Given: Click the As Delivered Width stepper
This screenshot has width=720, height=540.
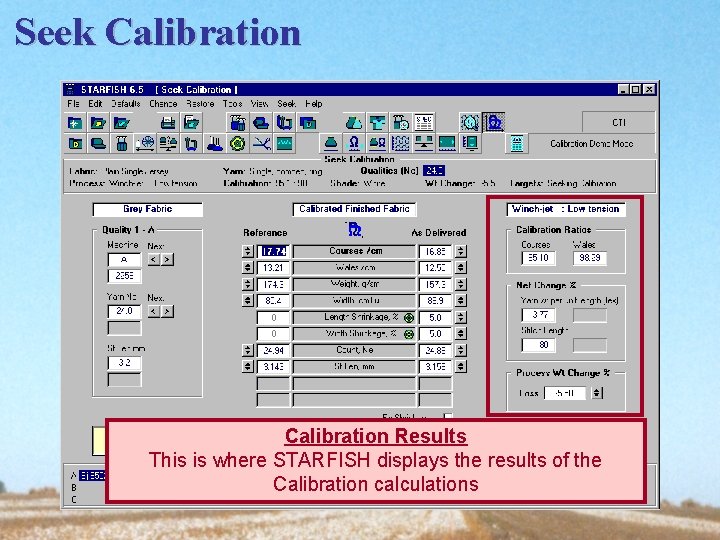Looking at the screenshot, I should 461,301.
